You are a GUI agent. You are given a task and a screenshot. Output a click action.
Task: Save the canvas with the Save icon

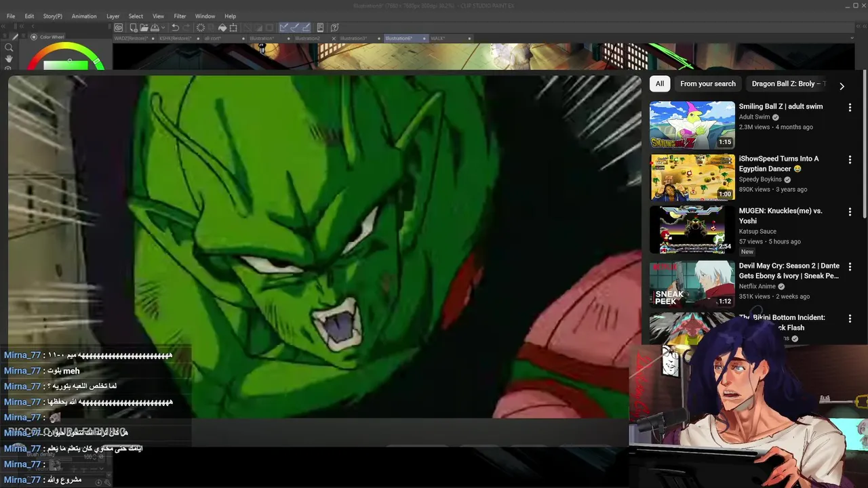155,28
